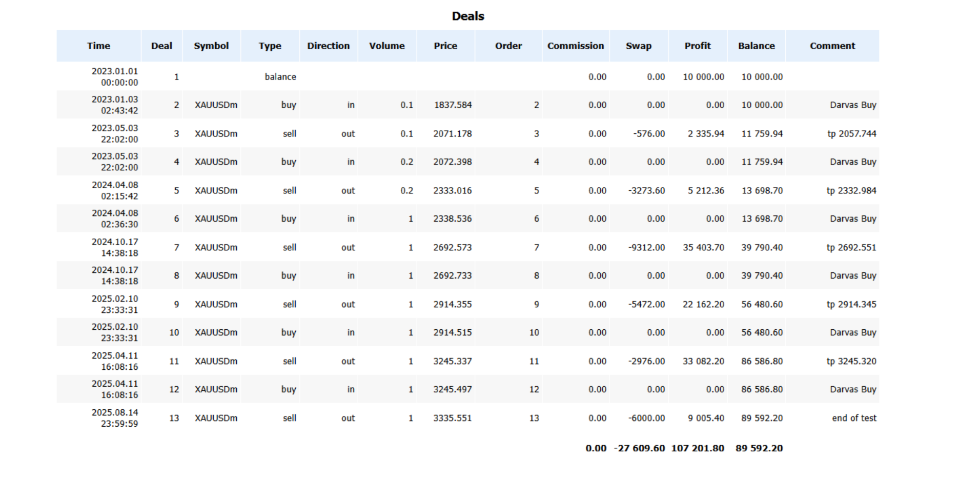Select swap value -576.00
Image resolution: width=980 pixels, height=477 pixels.
click(x=649, y=134)
